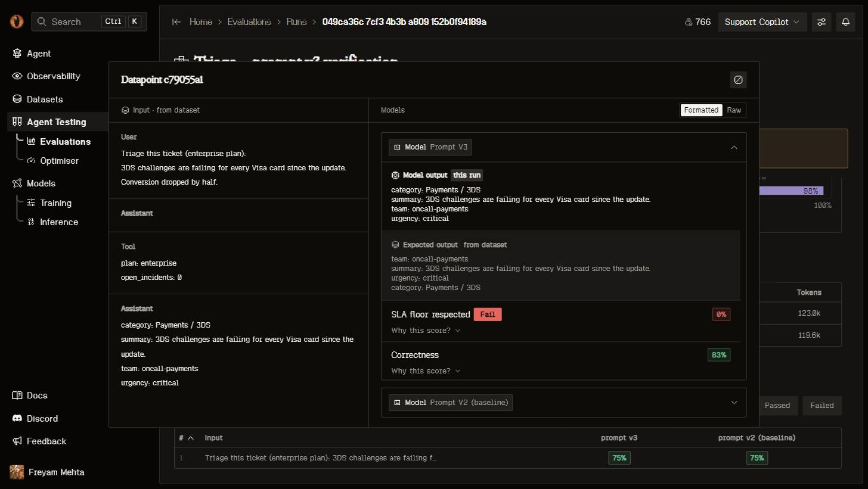Click the Feedback megaphone icon
Screen dimensions: 868x489
point(17,441)
